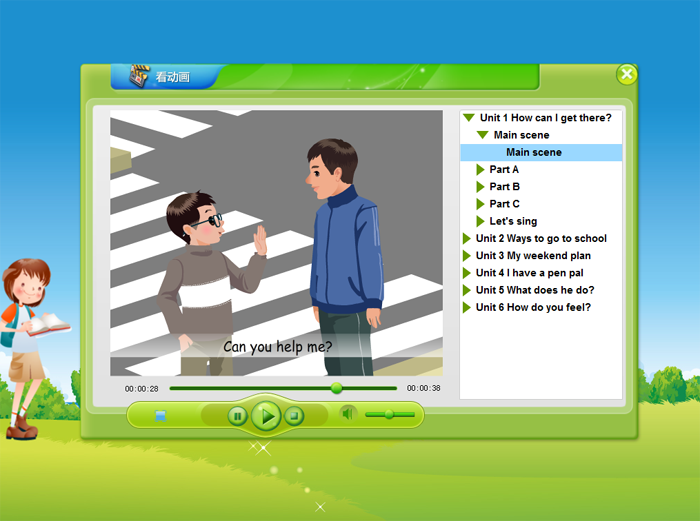
Task: Start playback with the large play button
Action: coord(267,416)
